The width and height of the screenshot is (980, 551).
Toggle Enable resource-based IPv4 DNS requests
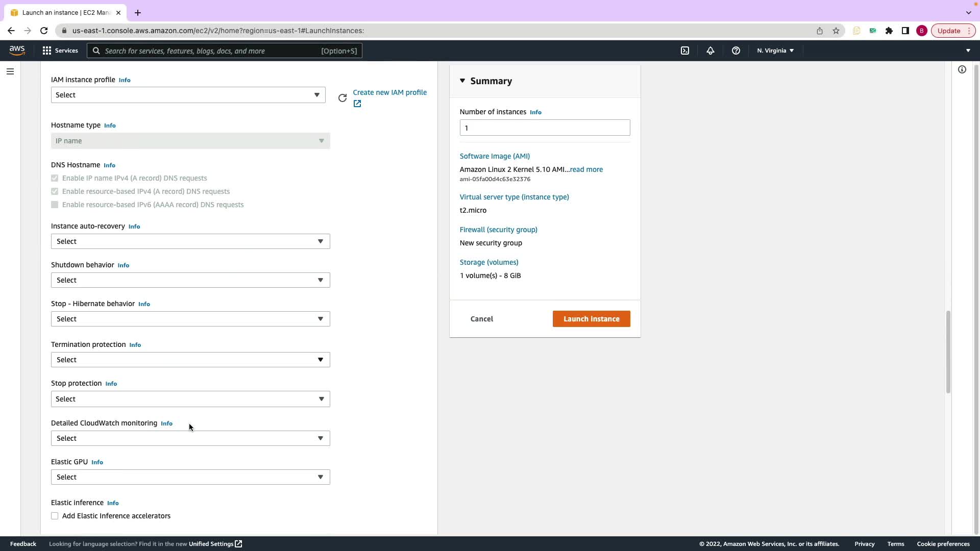(55, 191)
